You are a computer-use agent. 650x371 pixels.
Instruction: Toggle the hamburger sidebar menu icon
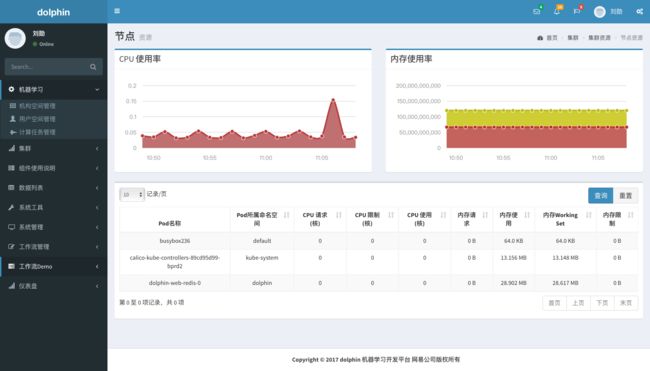click(117, 11)
